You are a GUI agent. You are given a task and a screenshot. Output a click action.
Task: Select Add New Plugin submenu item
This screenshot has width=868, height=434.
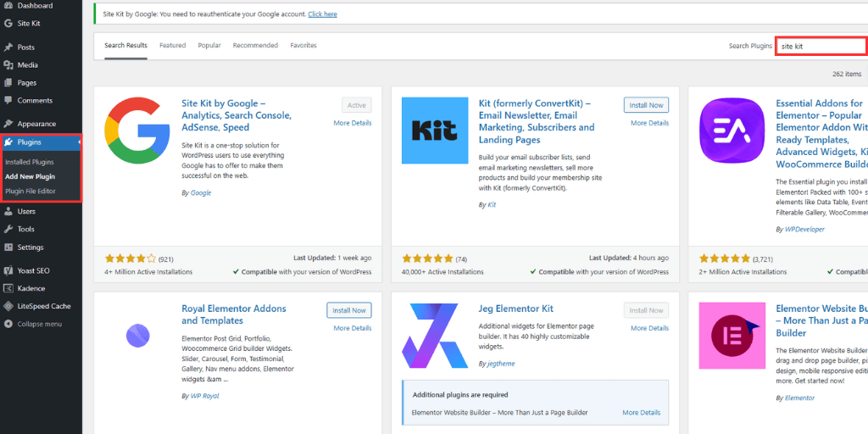coord(30,176)
